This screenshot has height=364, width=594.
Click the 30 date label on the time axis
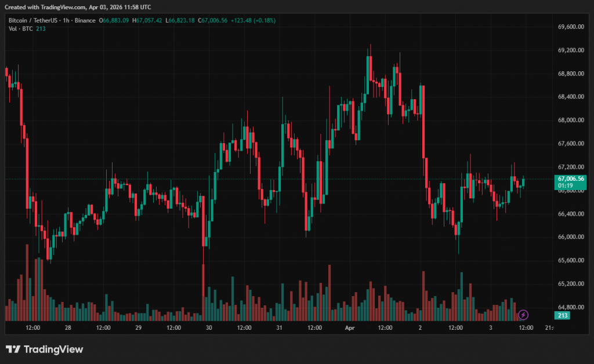209,327
